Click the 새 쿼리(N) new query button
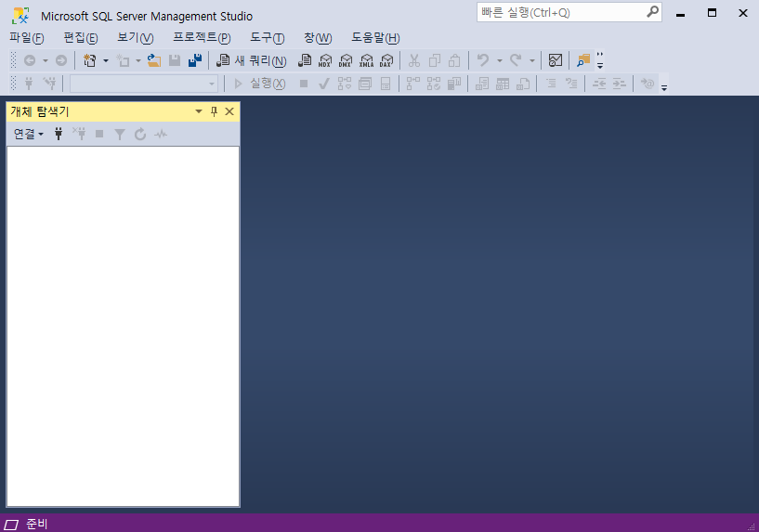This screenshot has width=759, height=532. 251,60
